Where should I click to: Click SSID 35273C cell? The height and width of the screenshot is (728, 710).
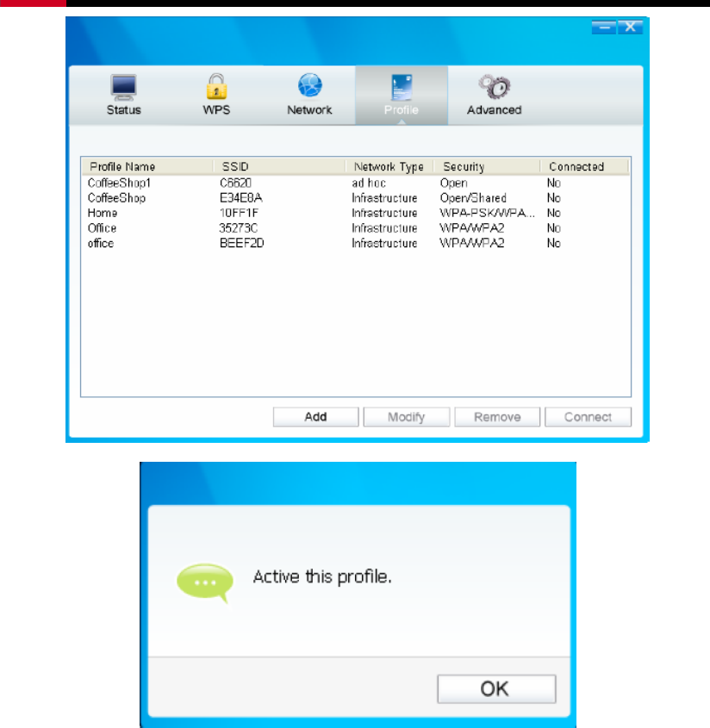click(238, 228)
